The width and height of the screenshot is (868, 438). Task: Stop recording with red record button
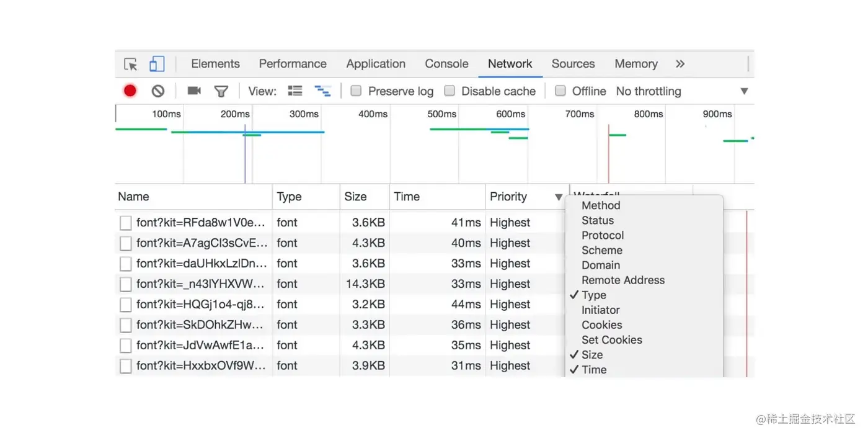[130, 91]
